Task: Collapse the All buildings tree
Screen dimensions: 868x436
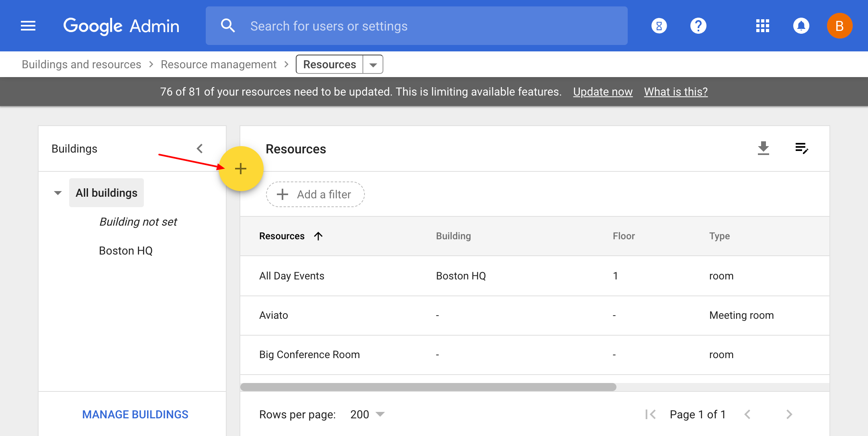Action: (x=58, y=193)
